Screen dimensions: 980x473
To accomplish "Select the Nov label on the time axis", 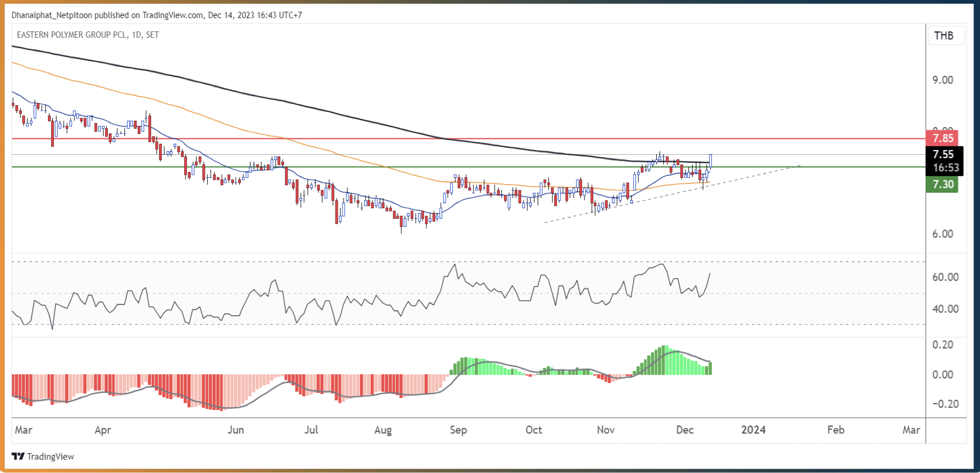I will (x=606, y=430).
